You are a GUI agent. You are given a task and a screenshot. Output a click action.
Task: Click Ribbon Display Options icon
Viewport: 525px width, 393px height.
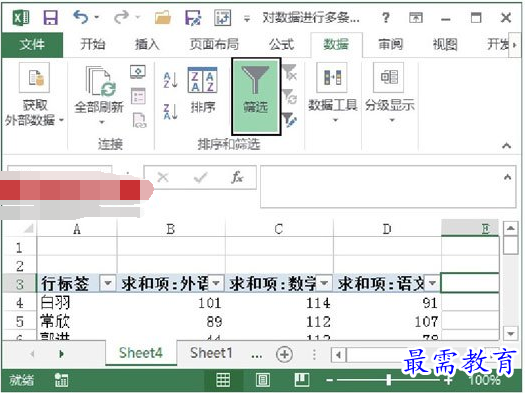click(x=416, y=17)
